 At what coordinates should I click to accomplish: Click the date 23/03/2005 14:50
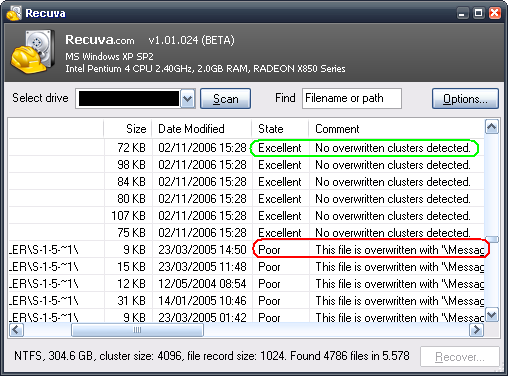pos(202,250)
